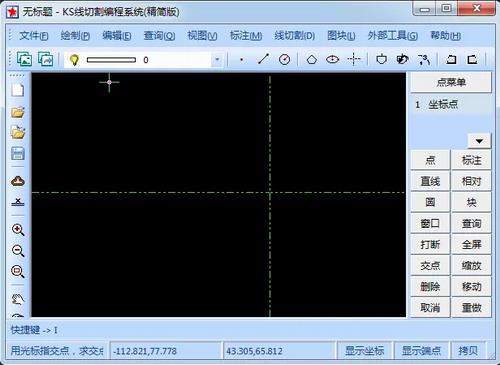Click the 打断 button
The height and width of the screenshot is (365, 500).
(x=430, y=244)
